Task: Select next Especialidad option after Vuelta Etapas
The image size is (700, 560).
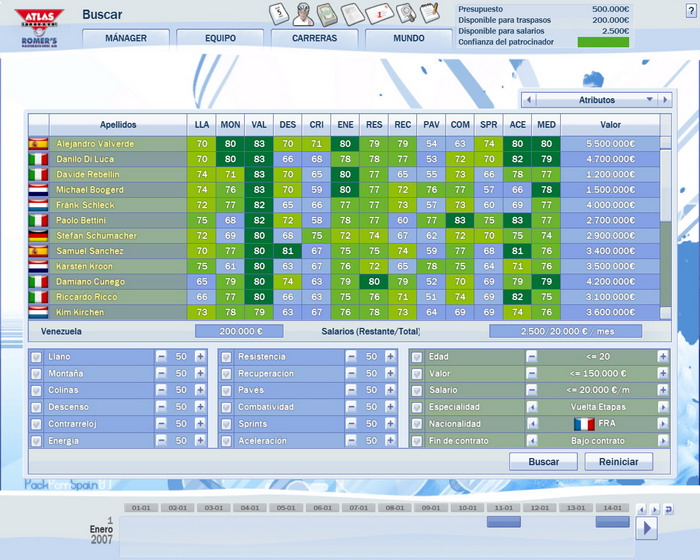Action: pyautogui.click(x=662, y=408)
